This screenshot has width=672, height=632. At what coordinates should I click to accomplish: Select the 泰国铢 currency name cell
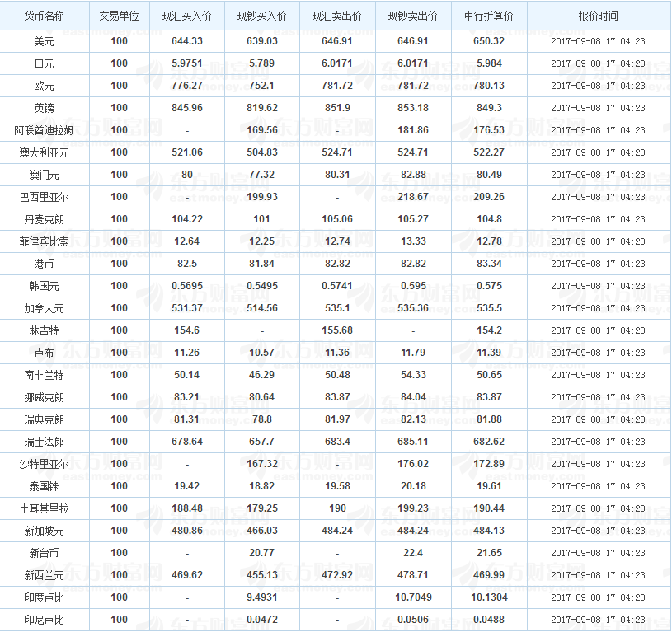(x=45, y=487)
